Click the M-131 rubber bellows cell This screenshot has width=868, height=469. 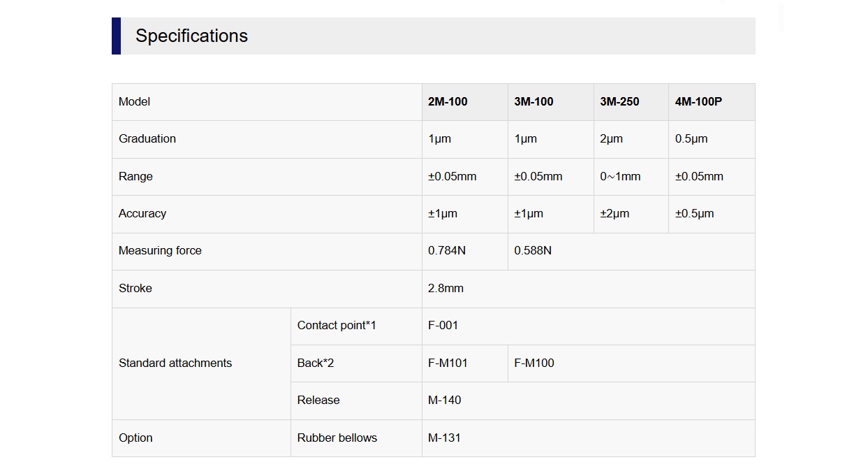coord(589,438)
